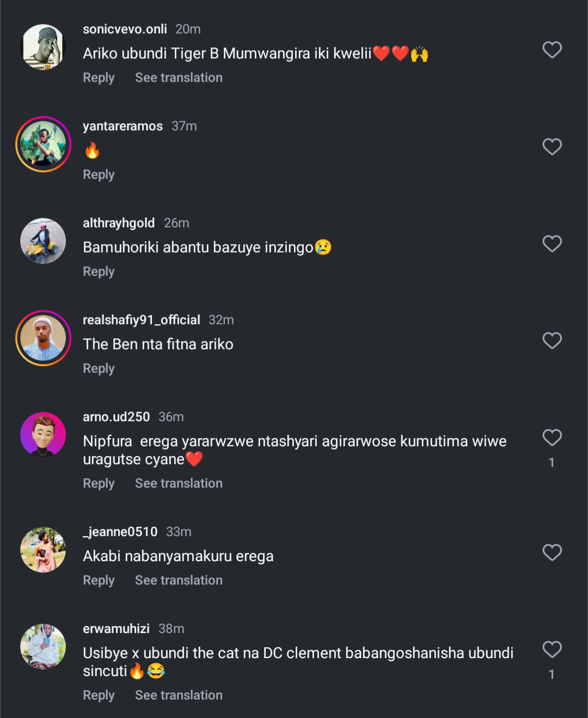Open arno.ud250 avatar image
Screen dimensions: 588x718
(43, 435)
